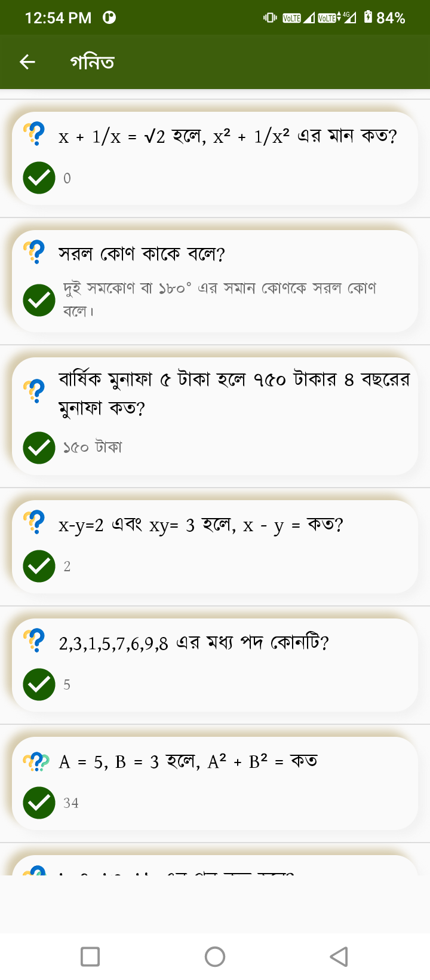This screenshot has height=980, width=430.
Task: Tap the checkmark next to answer 2
Action: pyautogui.click(x=38, y=565)
